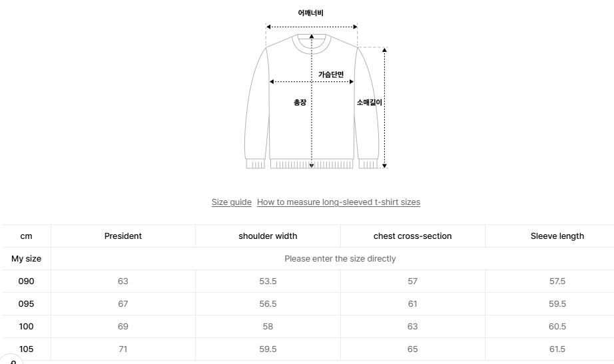Select the 100 size row label
This screenshot has height=364, width=614.
click(26, 327)
